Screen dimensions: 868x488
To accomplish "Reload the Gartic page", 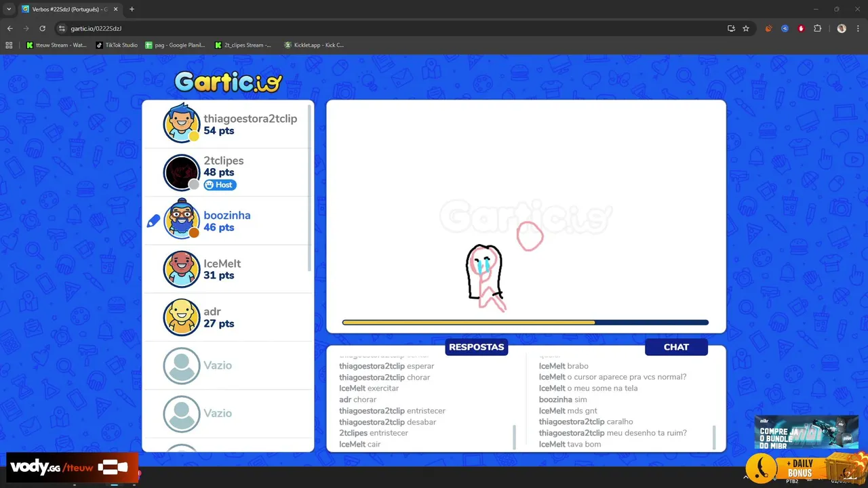I will coord(42,28).
